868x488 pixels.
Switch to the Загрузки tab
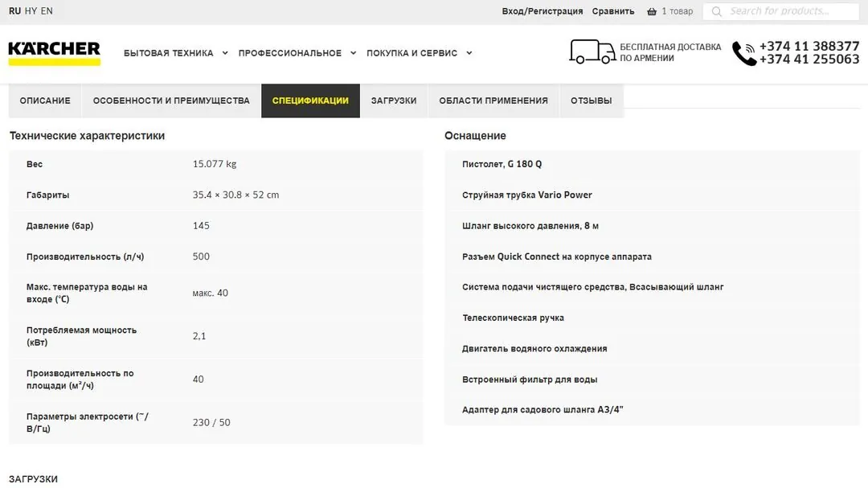click(x=394, y=100)
